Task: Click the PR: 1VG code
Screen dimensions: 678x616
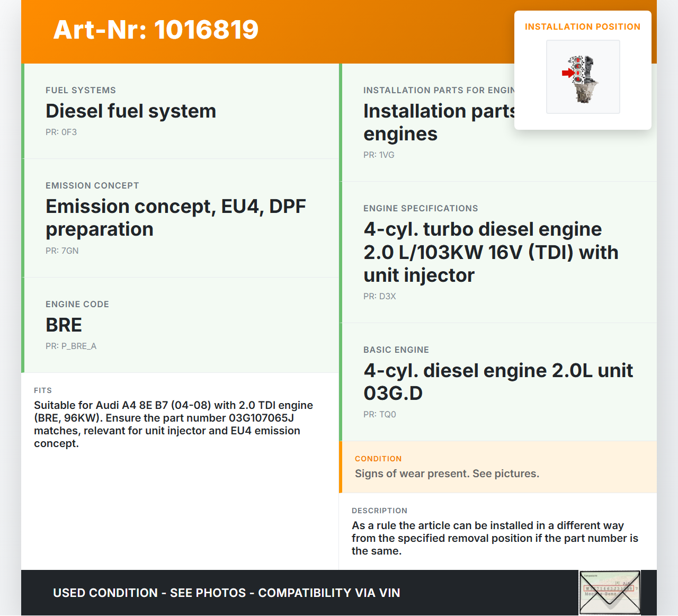Action: click(379, 155)
